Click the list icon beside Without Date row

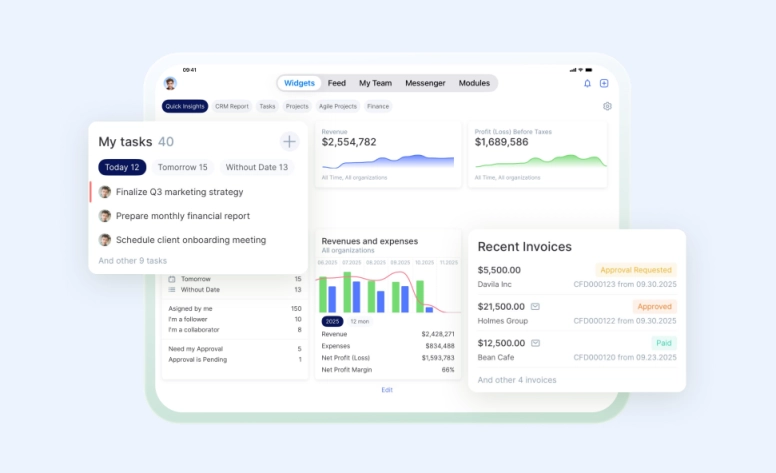(x=172, y=289)
